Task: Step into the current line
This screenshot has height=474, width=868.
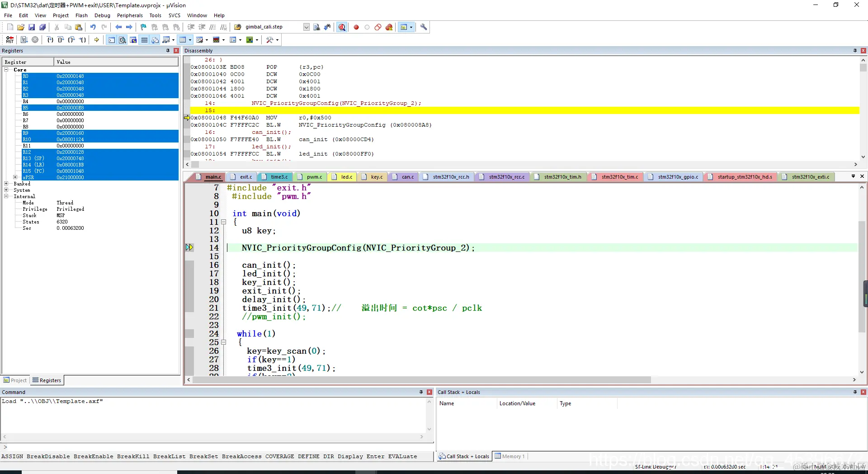Action: (x=50, y=40)
